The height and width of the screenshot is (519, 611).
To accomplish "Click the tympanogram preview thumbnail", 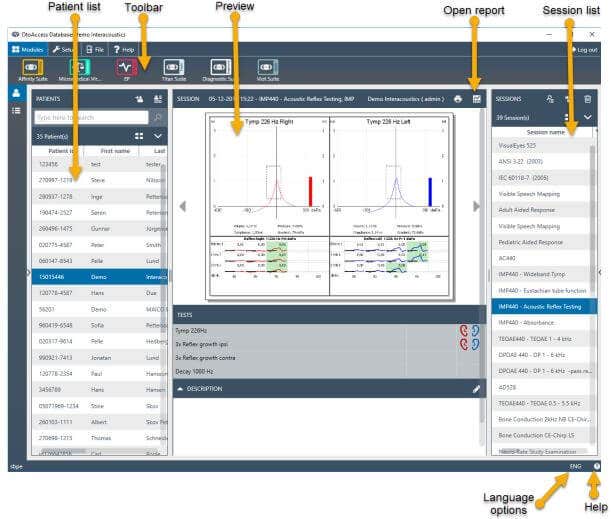I will 329,206.
